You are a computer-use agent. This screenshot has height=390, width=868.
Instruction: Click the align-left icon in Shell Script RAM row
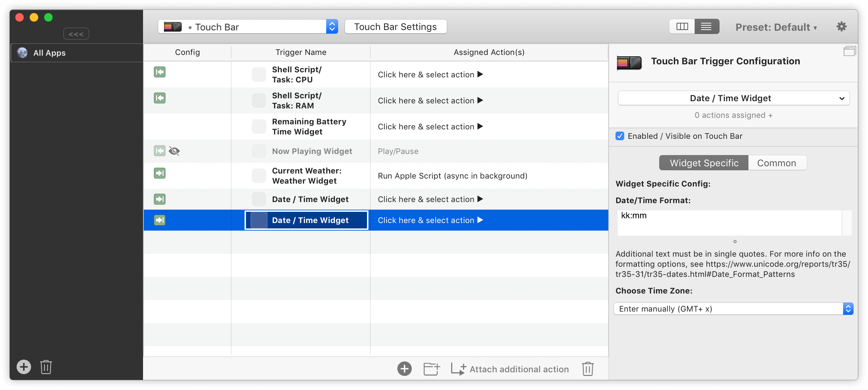[x=160, y=98]
